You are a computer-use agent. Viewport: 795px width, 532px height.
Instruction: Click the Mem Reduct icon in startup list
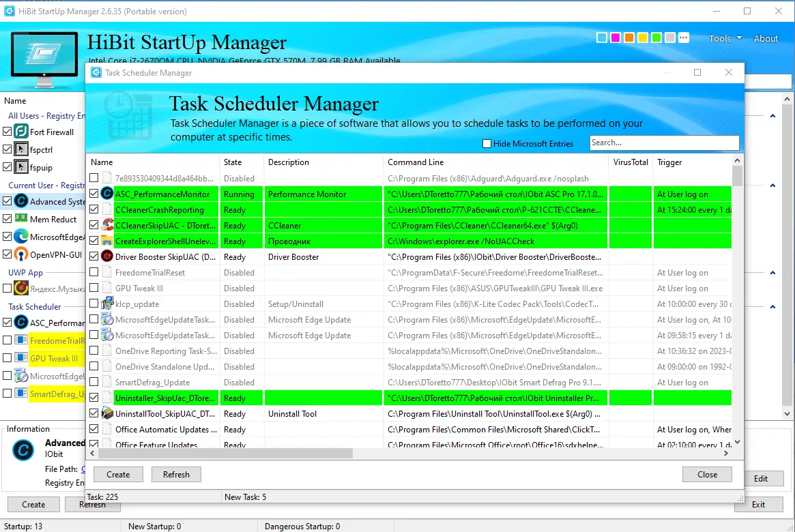(x=20, y=218)
